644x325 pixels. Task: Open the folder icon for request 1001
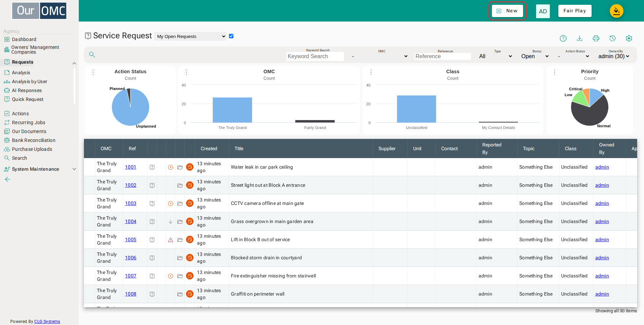(180, 167)
